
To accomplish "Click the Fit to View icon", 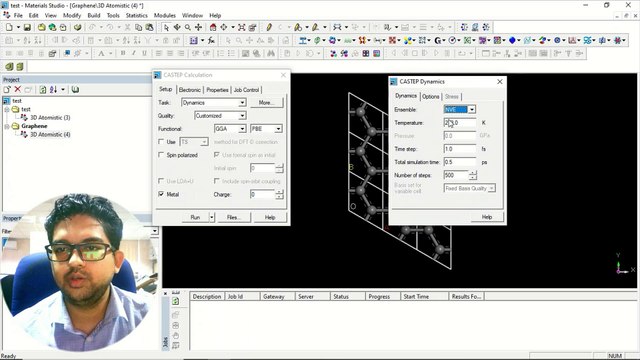I will 242,27.
